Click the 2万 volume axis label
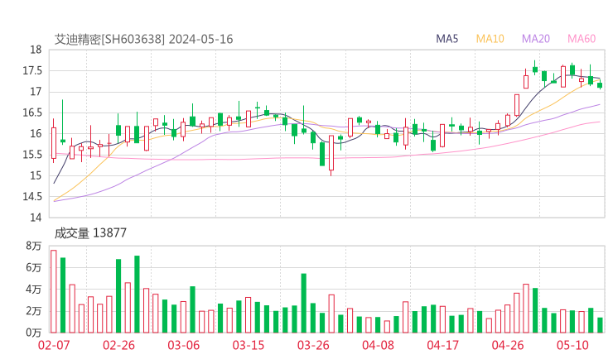The height and width of the screenshot is (364, 613). pos(34,311)
